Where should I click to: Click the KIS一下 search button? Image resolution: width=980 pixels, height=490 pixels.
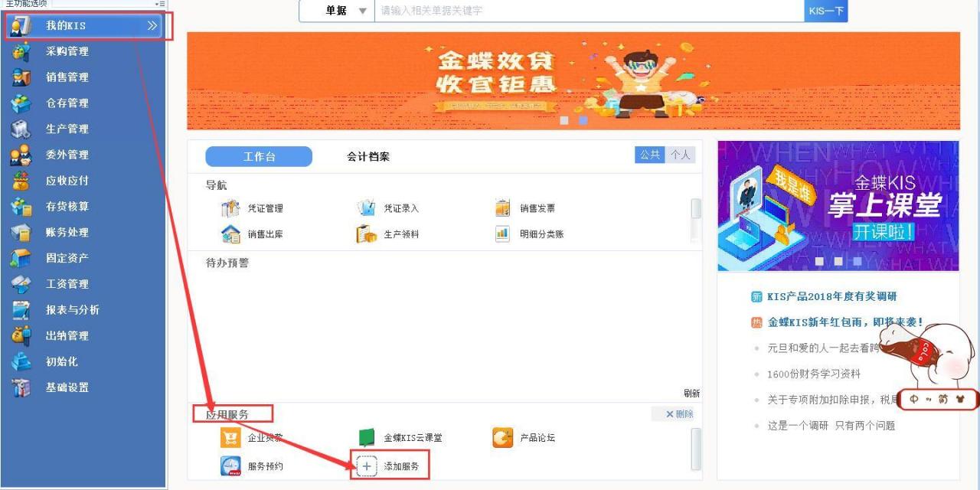coord(825,11)
